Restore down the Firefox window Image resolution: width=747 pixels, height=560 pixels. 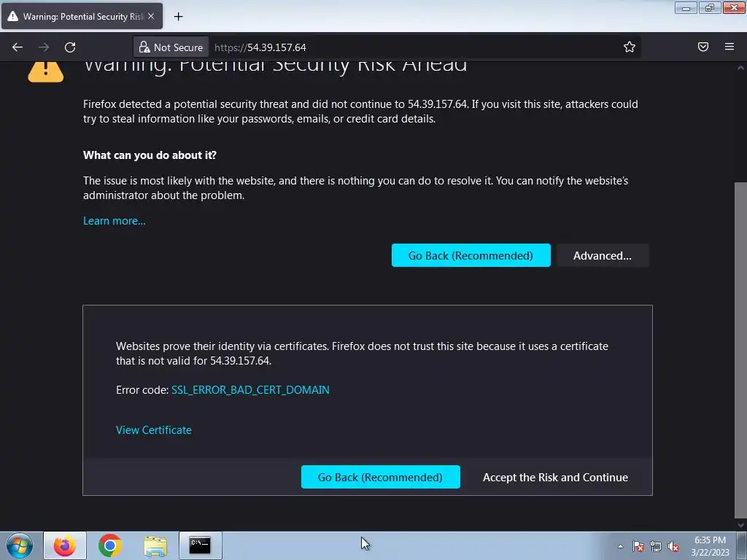click(710, 7)
